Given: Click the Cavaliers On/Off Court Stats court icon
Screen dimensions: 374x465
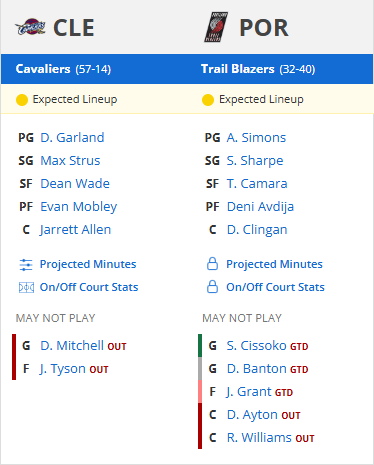Looking at the screenshot, I should pyautogui.click(x=26, y=287).
